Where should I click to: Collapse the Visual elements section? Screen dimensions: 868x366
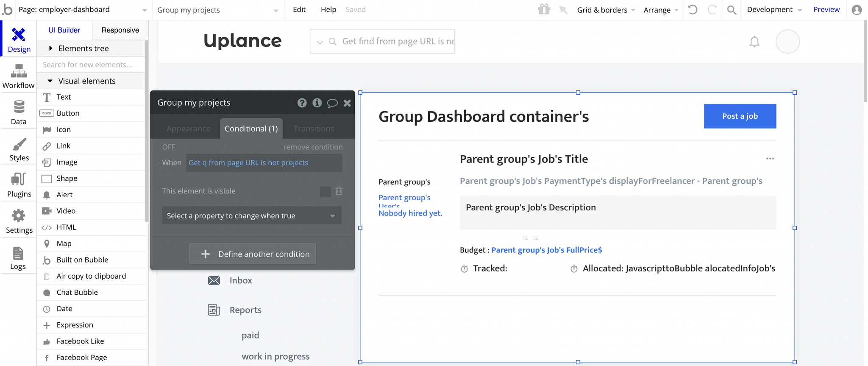pyautogui.click(x=91, y=81)
